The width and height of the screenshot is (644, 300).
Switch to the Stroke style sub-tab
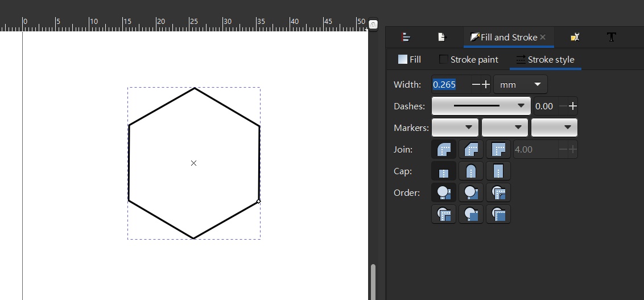(x=546, y=60)
